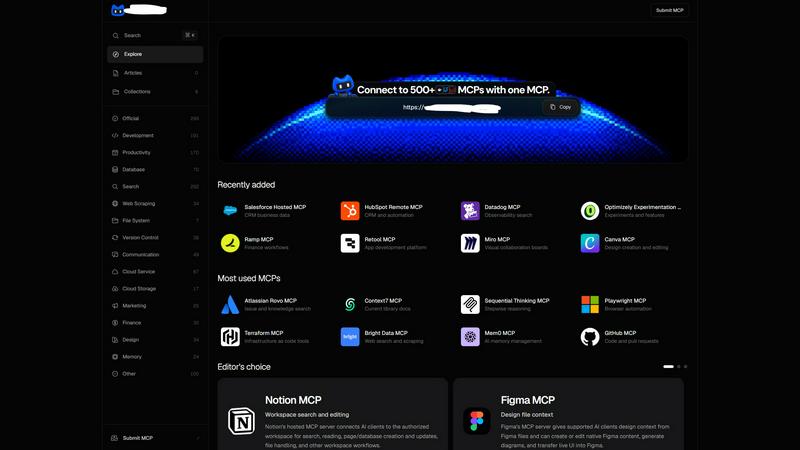Click the Search category magnifier icon
800x450 pixels.
[115, 187]
